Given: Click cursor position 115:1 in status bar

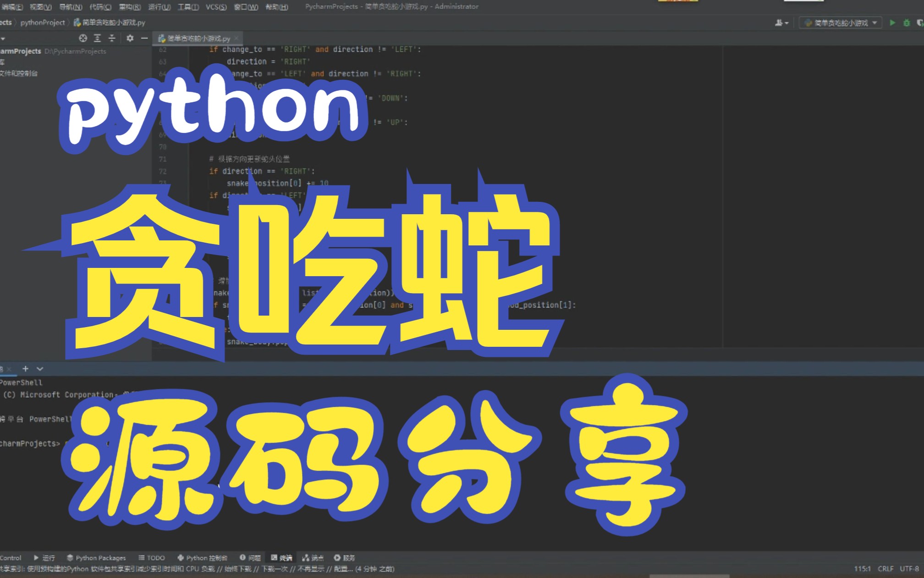Looking at the screenshot, I should pyautogui.click(x=862, y=569).
